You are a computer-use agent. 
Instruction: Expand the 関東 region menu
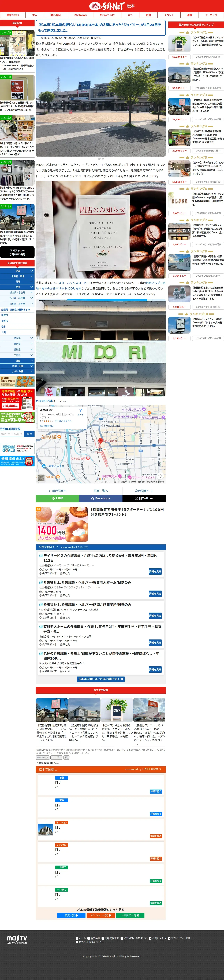[17, 281]
